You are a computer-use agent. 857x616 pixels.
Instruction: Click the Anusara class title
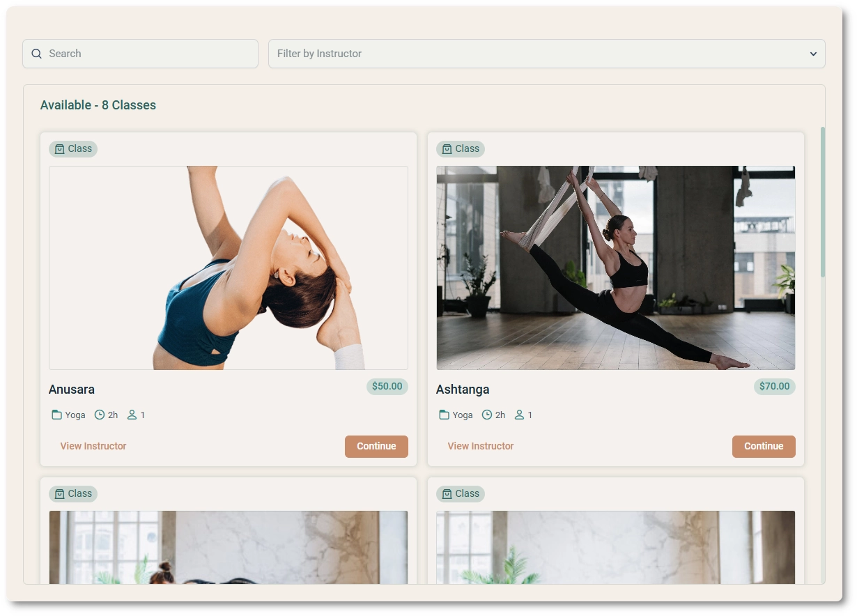coord(72,390)
